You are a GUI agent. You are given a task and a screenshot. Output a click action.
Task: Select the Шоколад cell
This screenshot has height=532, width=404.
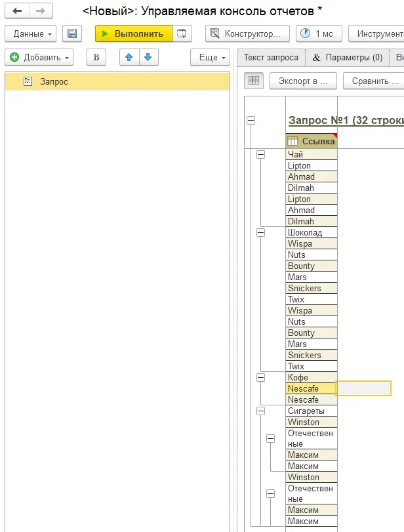tap(312, 232)
